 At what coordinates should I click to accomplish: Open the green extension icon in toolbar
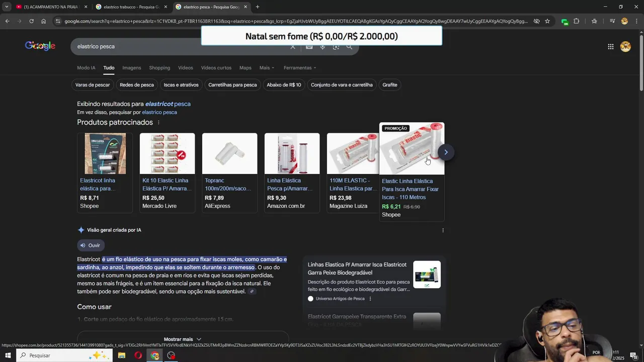(x=565, y=22)
